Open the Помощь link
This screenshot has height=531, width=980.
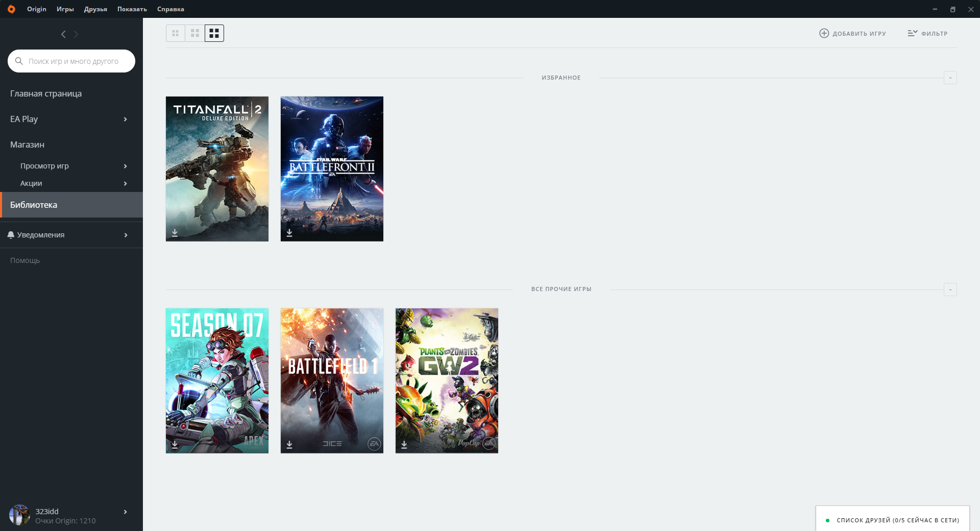25,260
